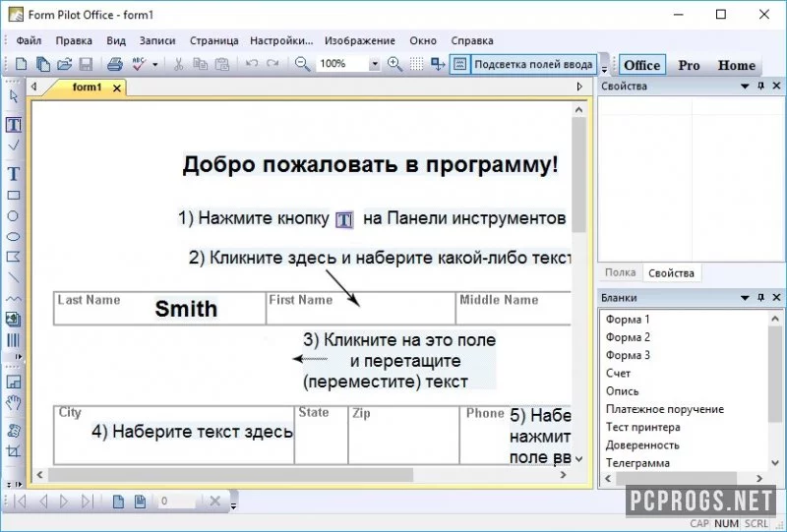Click the document vertical scrollbar thumb
The width and height of the screenshot is (787, 532).
pos(578,175)
